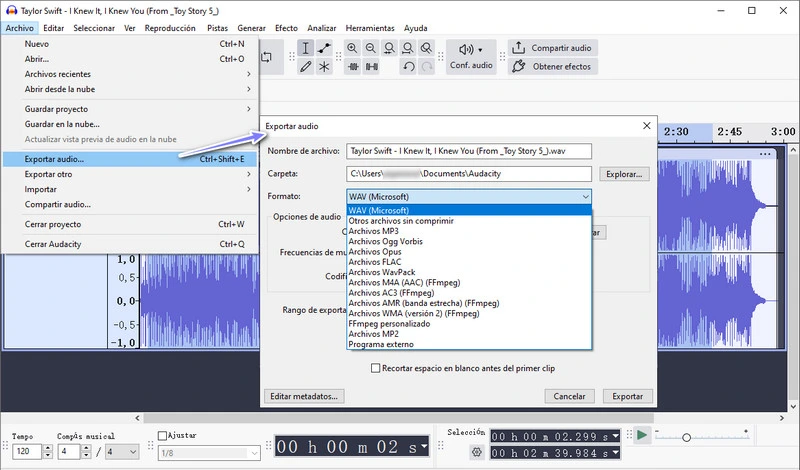Open the disabled 1/8 snap dropdown
The height and width of the screenshot is (470, 800).
209,453
